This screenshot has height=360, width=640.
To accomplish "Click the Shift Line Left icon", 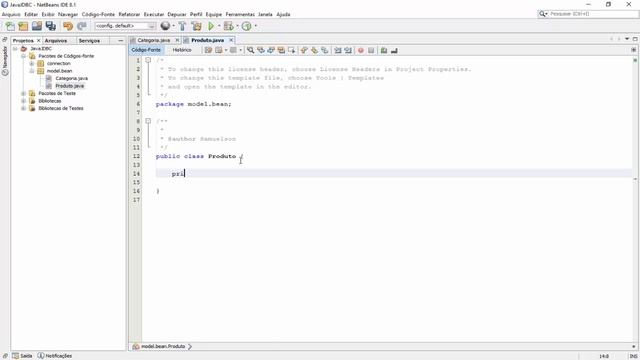I will coord(338,50).
